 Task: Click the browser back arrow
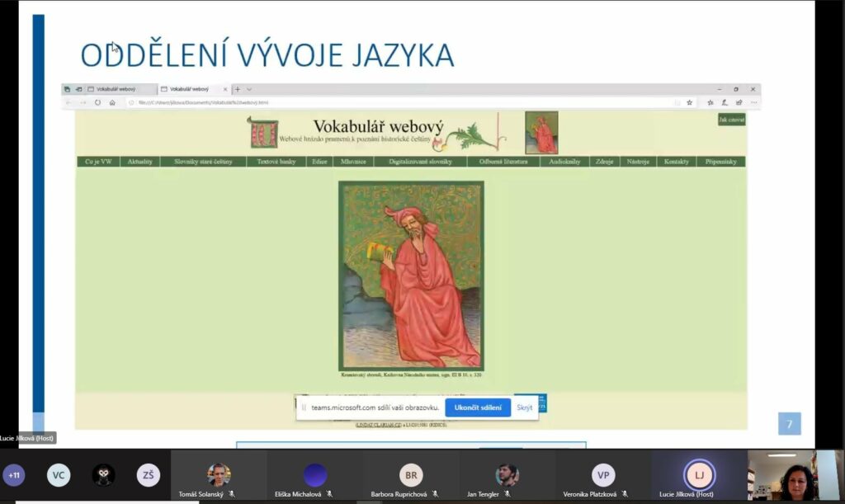(x=68, y=102)
